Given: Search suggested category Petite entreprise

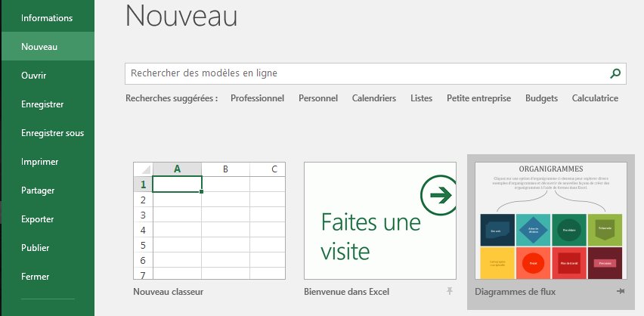Looking at the screenshot, I should (479, 98).
